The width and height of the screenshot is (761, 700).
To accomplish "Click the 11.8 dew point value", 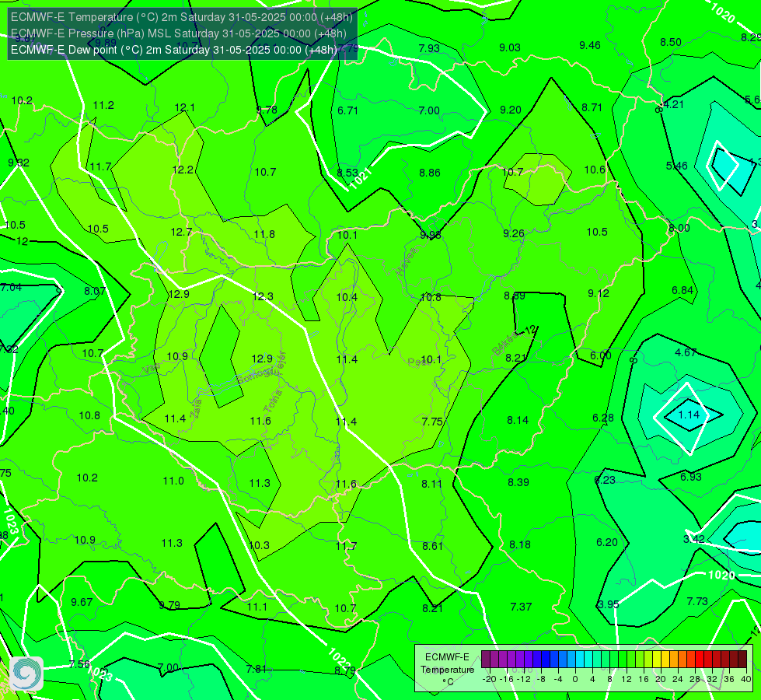I will 264,234.
